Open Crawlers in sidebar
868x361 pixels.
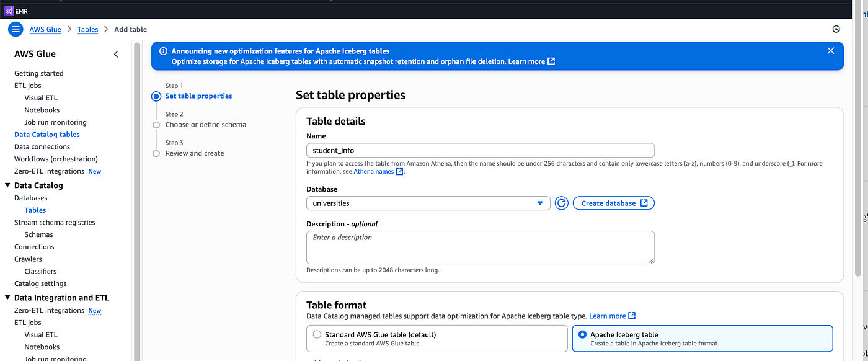tap(28, 259)
